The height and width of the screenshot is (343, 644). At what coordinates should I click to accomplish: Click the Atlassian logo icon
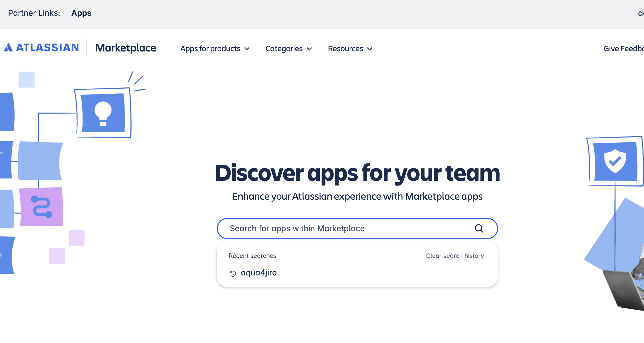[8, 47]
